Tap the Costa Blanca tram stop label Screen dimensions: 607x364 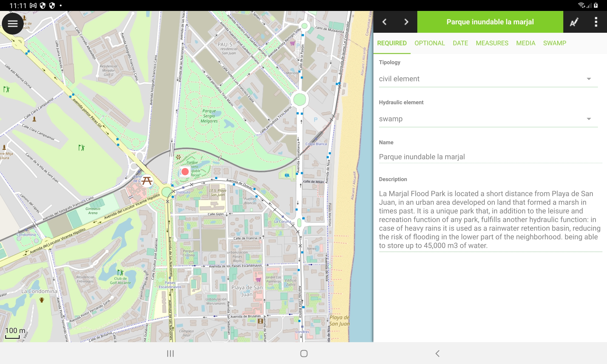coord(316,144)
